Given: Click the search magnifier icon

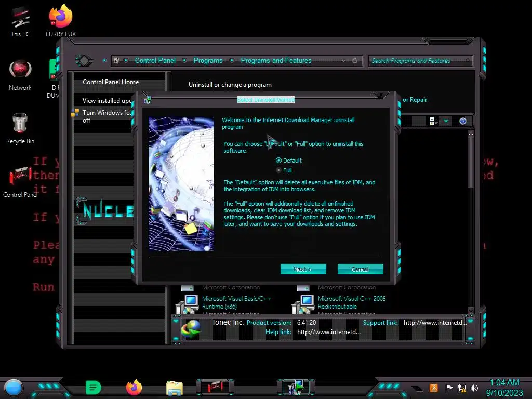Looking at the screenshot, I should (x=468, y=61).
